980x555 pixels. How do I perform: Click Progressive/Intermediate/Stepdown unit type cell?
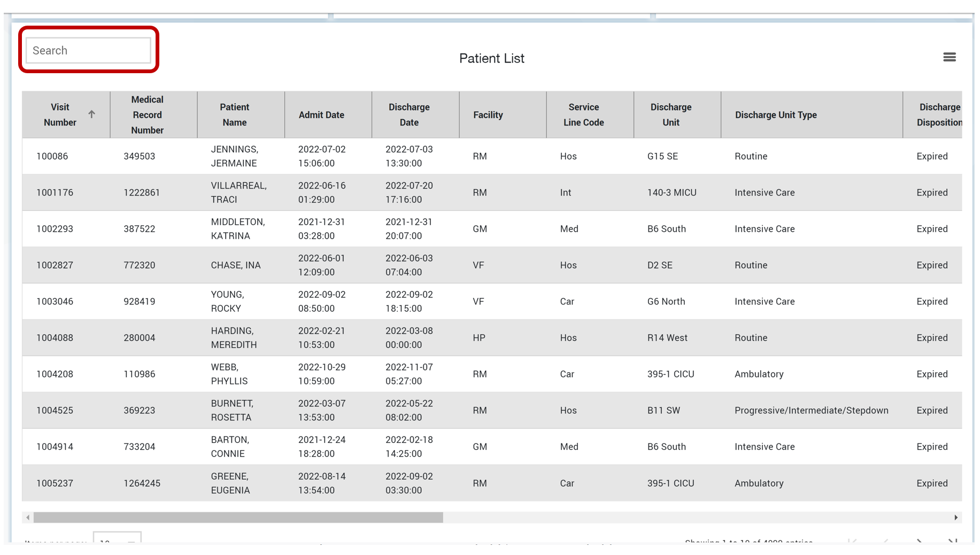click(x=812, y=411)
